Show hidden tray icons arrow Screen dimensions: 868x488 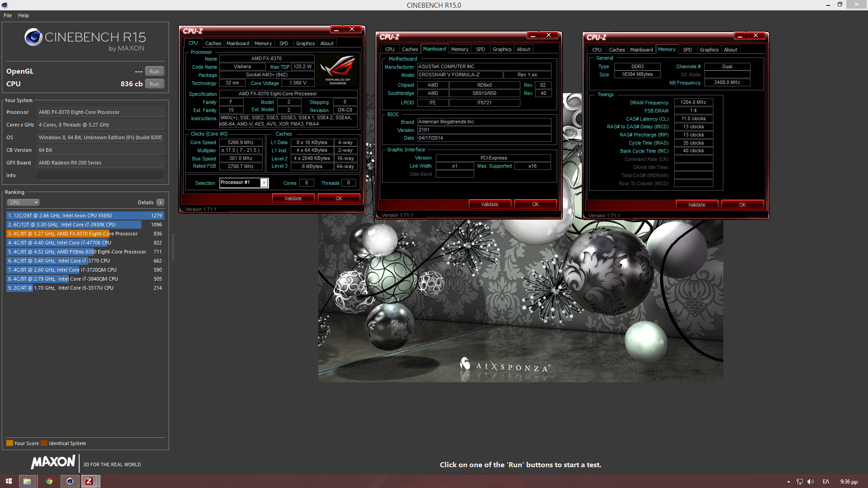pos(788,482)
